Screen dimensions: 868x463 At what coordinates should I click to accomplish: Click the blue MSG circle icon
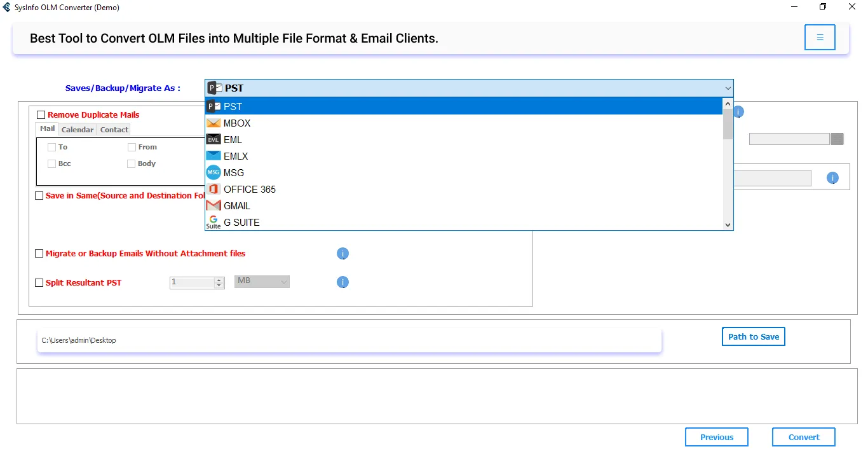[x=214, y=172]
